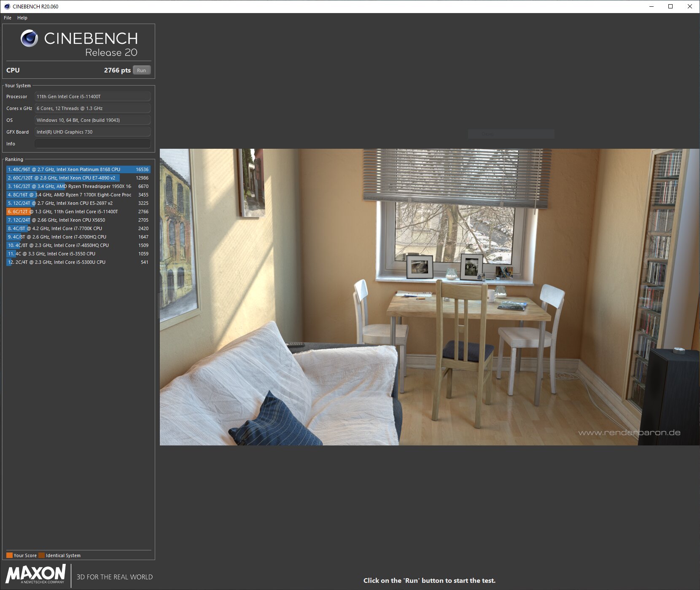Select the Cores x GHz field
This screenshot has height=590, width=700.
pyautogui.click(x=92, y=108)
